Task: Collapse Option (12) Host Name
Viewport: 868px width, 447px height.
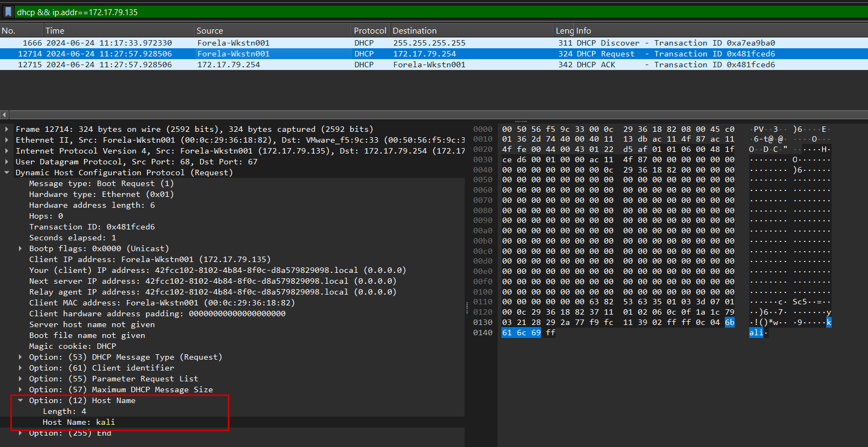Action: click(x=21, y=400)
